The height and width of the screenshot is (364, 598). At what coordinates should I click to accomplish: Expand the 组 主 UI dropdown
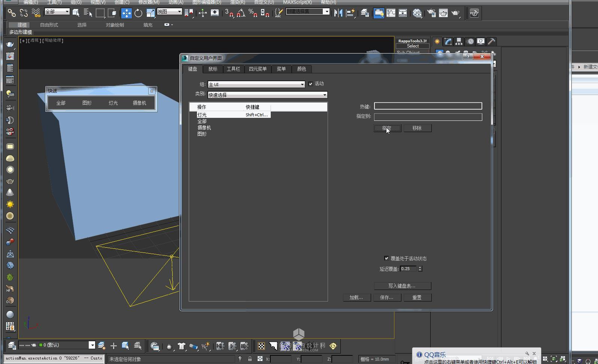pyautogui.click(x=256, y=85)
